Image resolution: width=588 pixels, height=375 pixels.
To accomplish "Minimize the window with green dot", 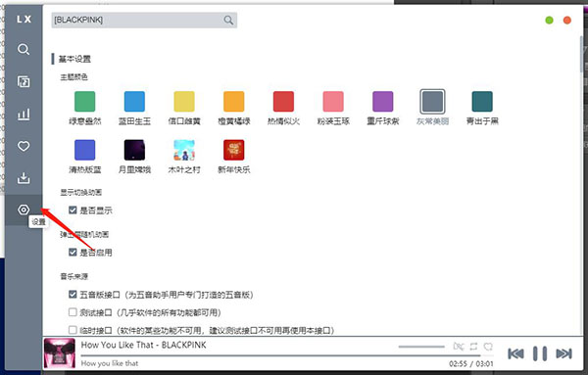I will (x=549, y=21).
